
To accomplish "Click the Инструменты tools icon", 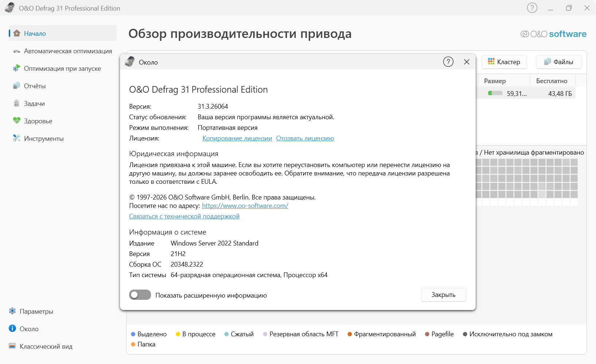I will coord(17,138).
